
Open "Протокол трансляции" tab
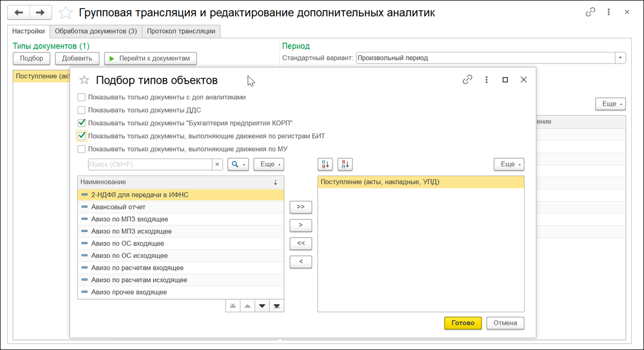181,31
